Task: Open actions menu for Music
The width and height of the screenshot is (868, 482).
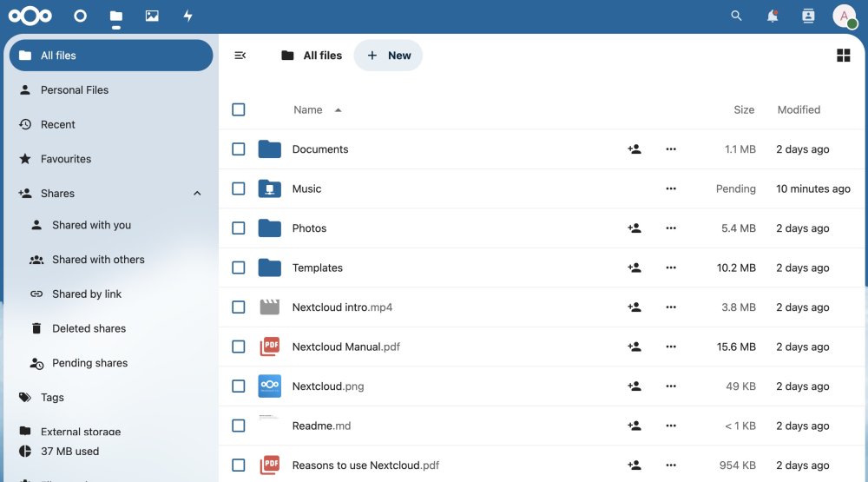Action: click(x=671, y=189)
